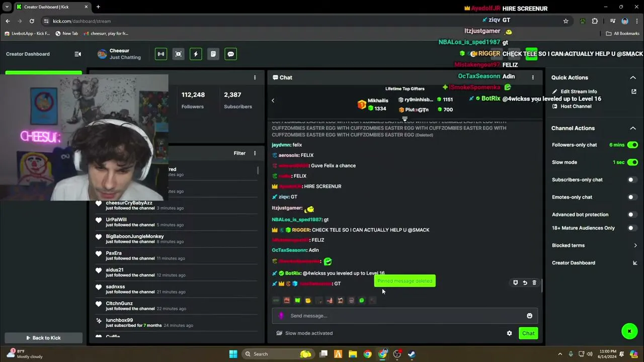Collapse the Quick Actions section

pyautogui.click(x=633, y=77)
